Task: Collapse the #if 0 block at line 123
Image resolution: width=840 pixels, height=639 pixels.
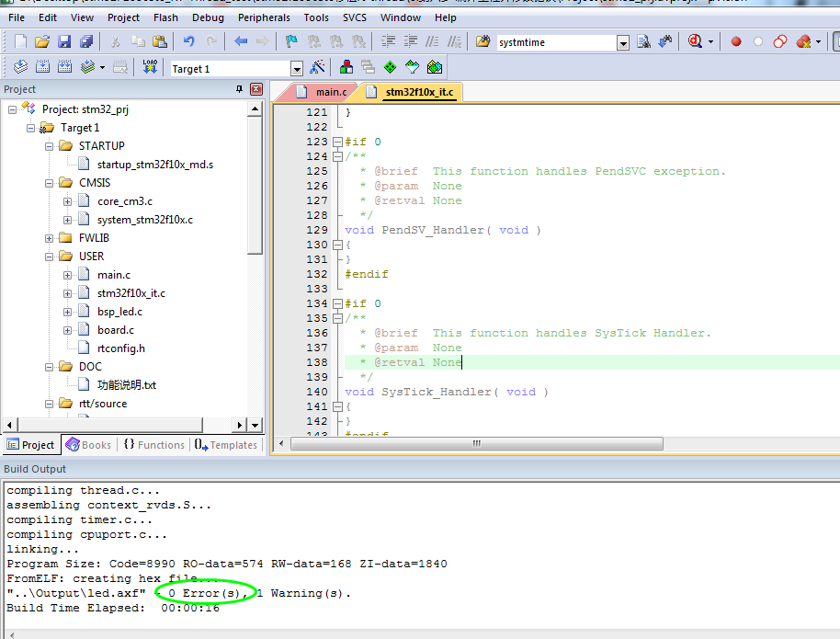Action: 337,143
